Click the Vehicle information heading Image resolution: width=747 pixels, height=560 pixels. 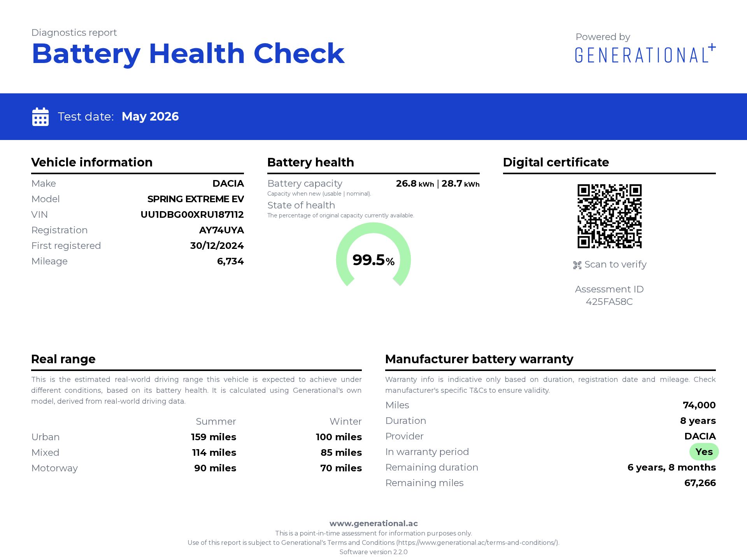[x=92, y=162]
